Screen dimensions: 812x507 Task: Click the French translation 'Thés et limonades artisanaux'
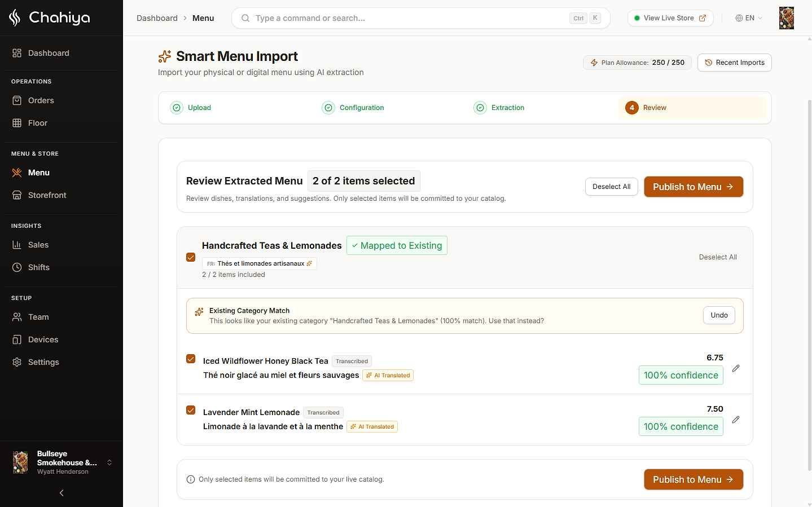point(261,263)
